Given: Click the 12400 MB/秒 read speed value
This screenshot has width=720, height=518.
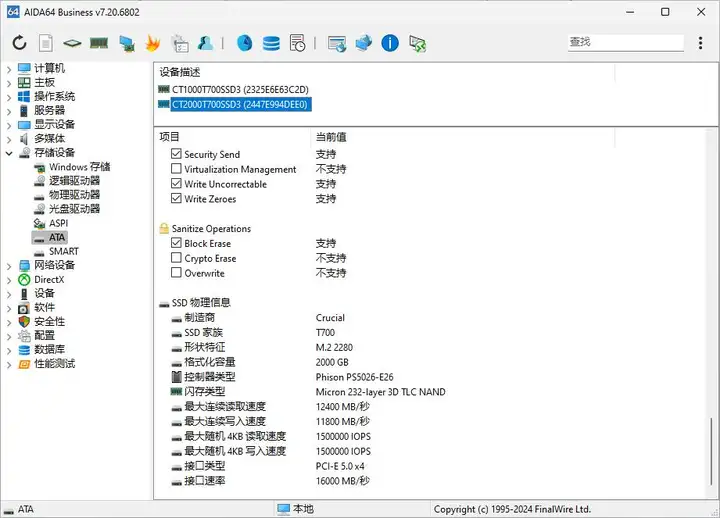Looking at the screenshot, I should [x=343, y=406].
